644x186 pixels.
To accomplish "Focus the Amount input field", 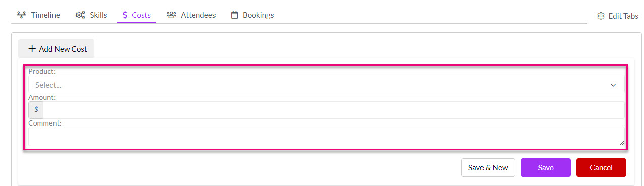I will (334, 110).
